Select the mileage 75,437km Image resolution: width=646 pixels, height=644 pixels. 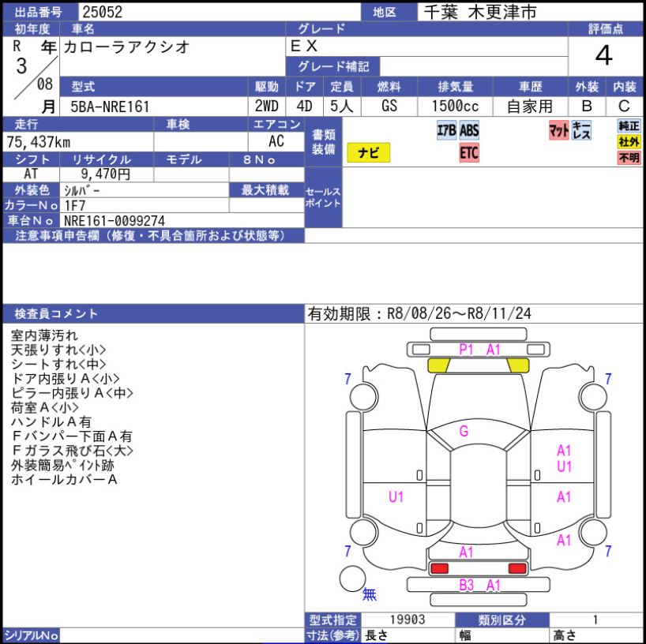pos(39,142)
